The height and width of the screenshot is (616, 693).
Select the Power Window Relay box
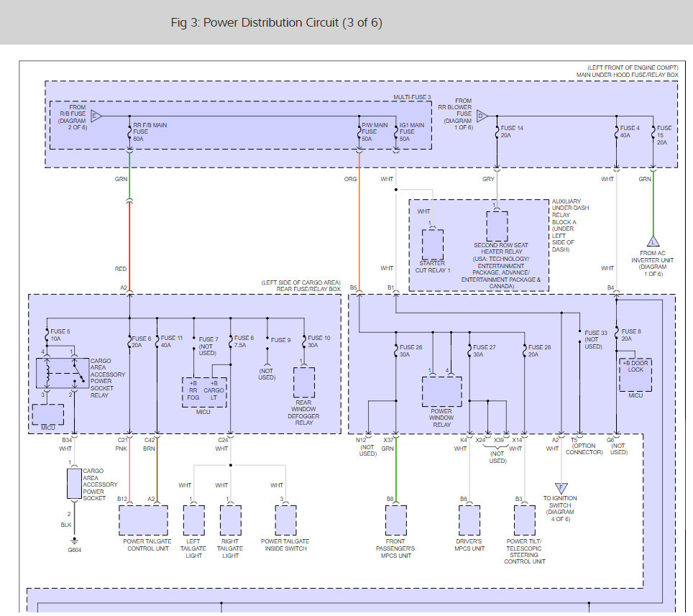point(442,392)
